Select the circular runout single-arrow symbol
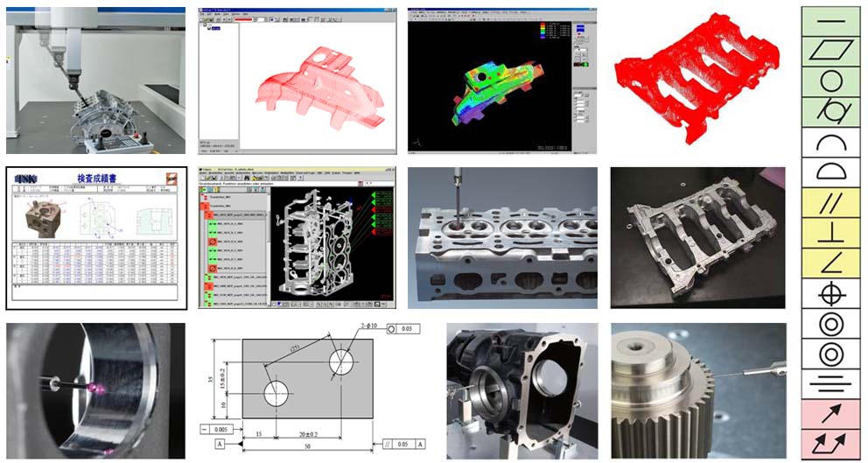Screen dimensions: 868x463 point(830,414)
